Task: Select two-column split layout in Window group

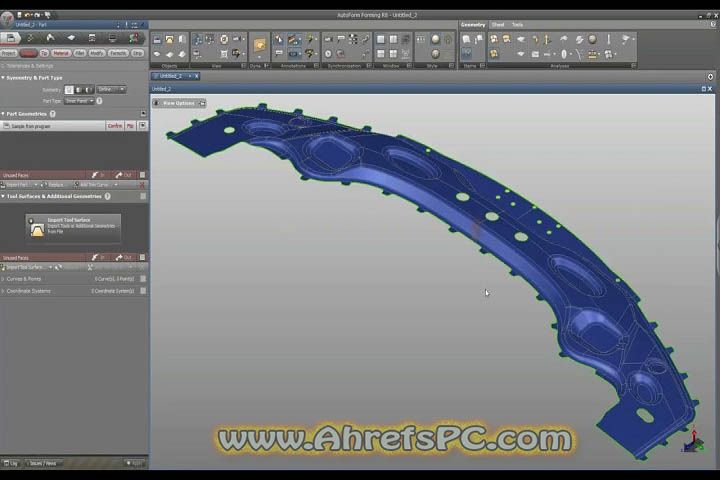Action: pos(394,40)
